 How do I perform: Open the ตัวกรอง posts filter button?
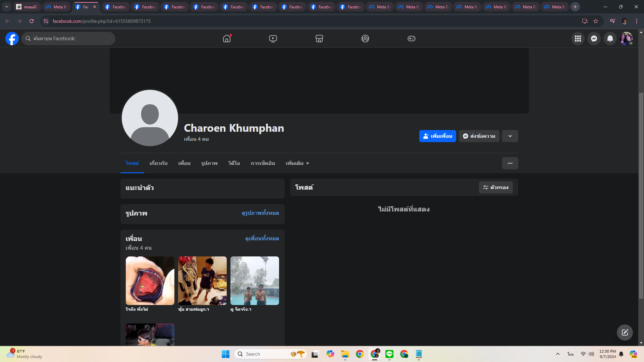(496, 187)
